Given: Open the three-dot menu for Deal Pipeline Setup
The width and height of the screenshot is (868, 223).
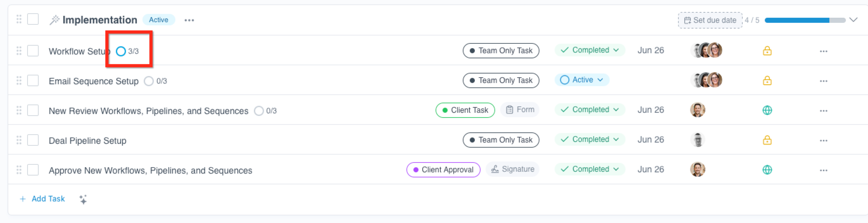Looking at the screenshot, I should coord(823,140).
